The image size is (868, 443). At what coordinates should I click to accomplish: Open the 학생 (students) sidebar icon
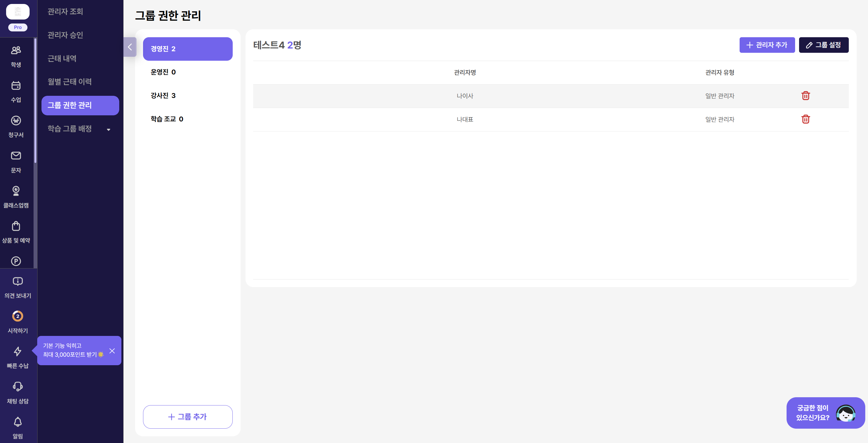(16, 51)
